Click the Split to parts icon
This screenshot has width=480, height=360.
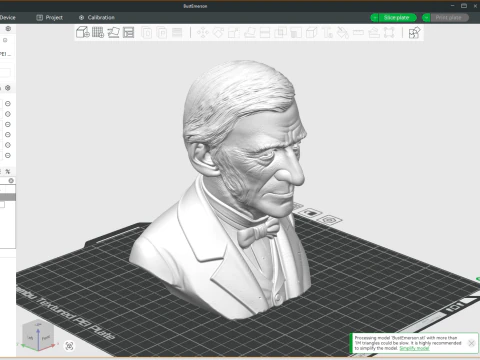pyautogui.click(x=162, y=33)
